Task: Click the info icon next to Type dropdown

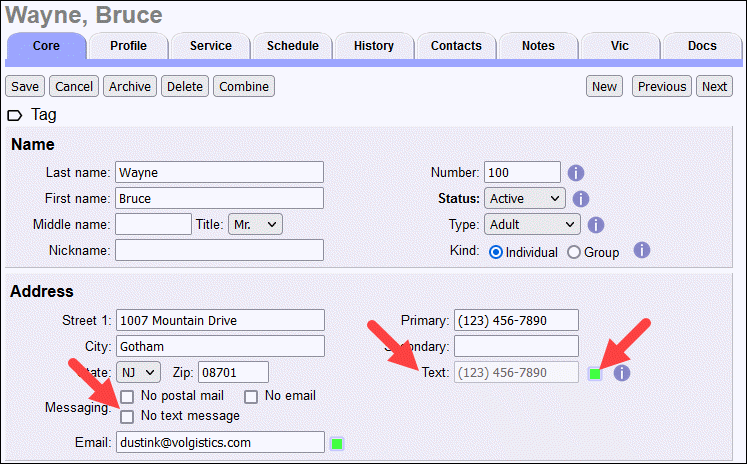Action: [596, 225]
